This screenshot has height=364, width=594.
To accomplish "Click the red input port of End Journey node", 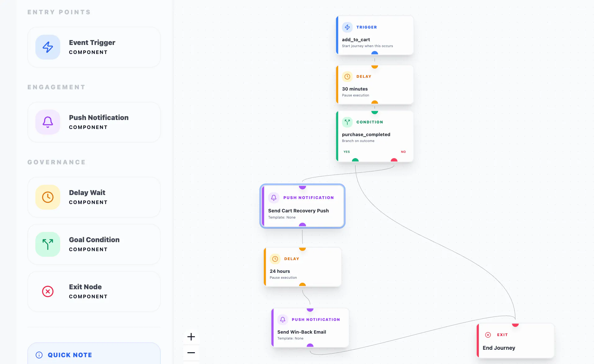I will 515,325.
